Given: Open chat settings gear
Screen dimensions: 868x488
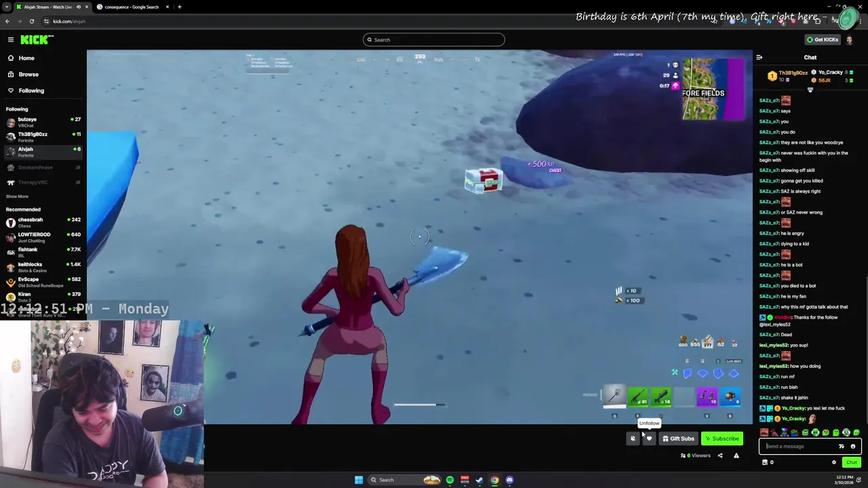Looking at the screenshot, I should (x=834, y=463).
